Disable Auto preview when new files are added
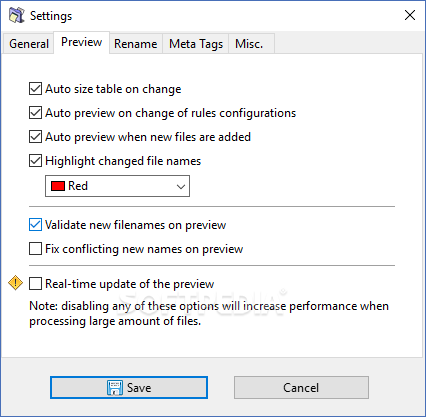 pyautogui.click(x=35, y=137)
